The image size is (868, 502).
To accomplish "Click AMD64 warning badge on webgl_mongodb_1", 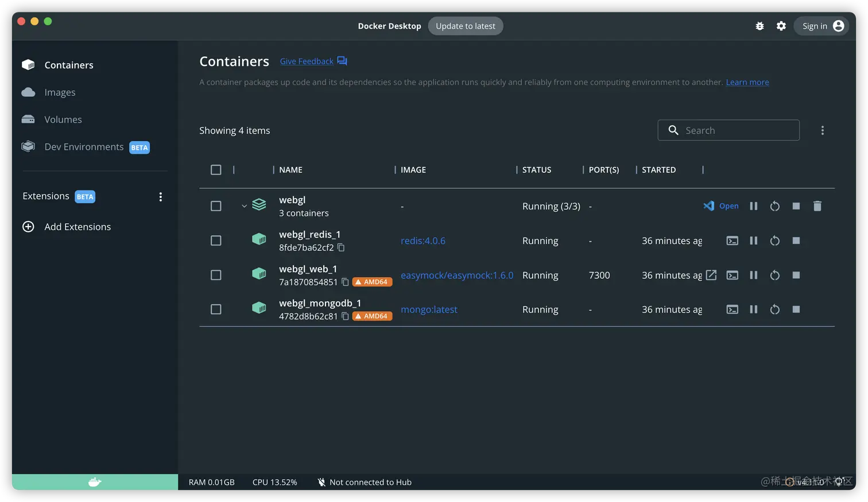I will pyautogui.click(x=372, y=316).
